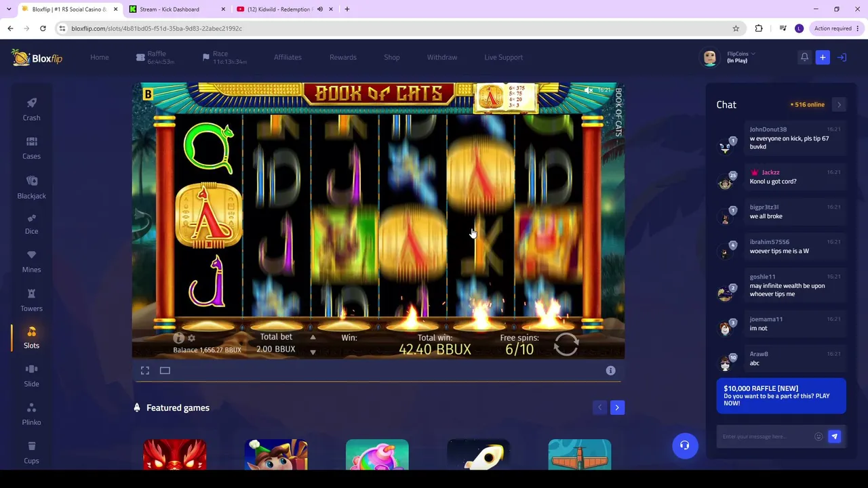The width and height of the screenshot is (868, 488).
Task: Open the pink candy featured game
Action: coord(377,455)
